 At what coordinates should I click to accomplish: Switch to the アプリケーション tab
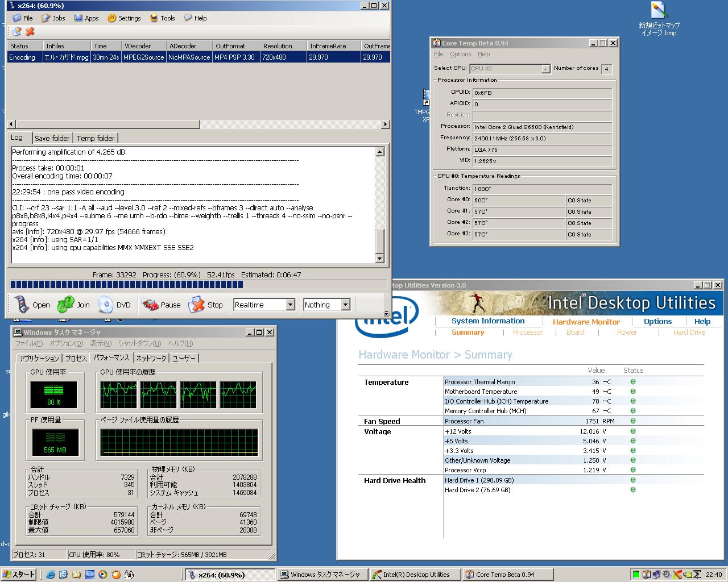pyautogui.click(x=39, y=358)
